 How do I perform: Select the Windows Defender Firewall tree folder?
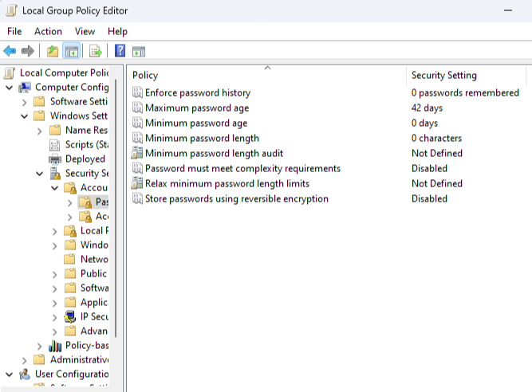click(x=86, y=245)
